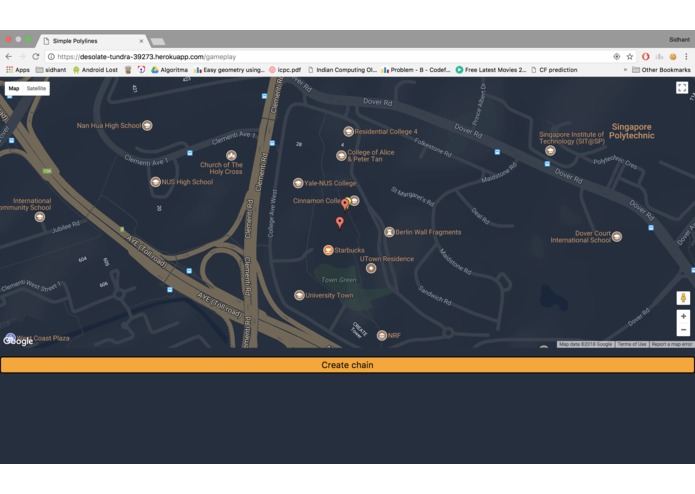Viewport: 695px width, 494px height.
Task: Switch to Satellite view
Action: point(36,88)
